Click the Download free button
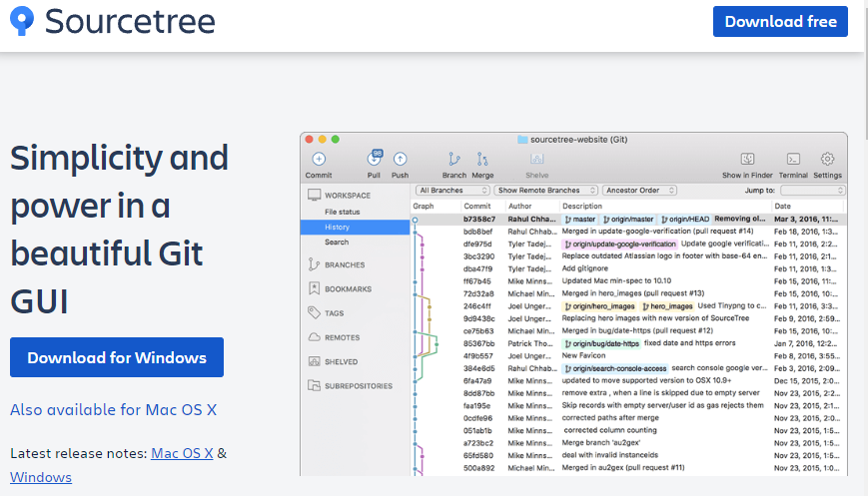 780,22
